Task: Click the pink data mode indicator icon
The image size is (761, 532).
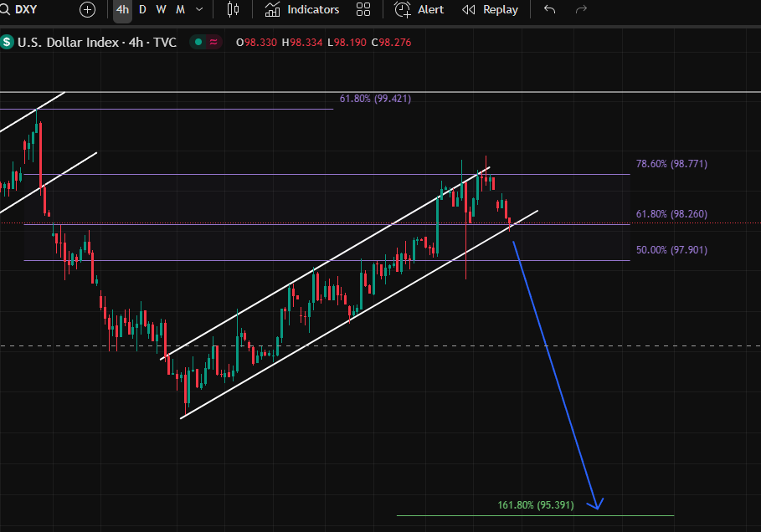Action: (213, 42)
